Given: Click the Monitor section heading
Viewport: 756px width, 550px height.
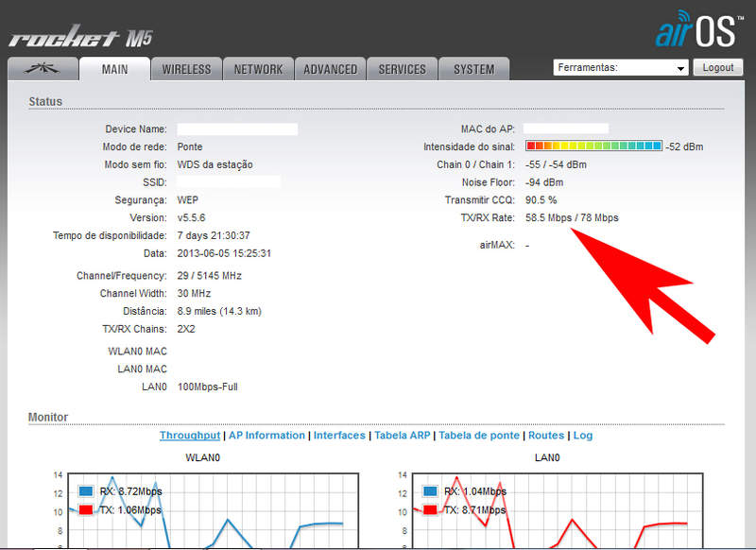Looking at the screenshot, I should tap(48, 417).
